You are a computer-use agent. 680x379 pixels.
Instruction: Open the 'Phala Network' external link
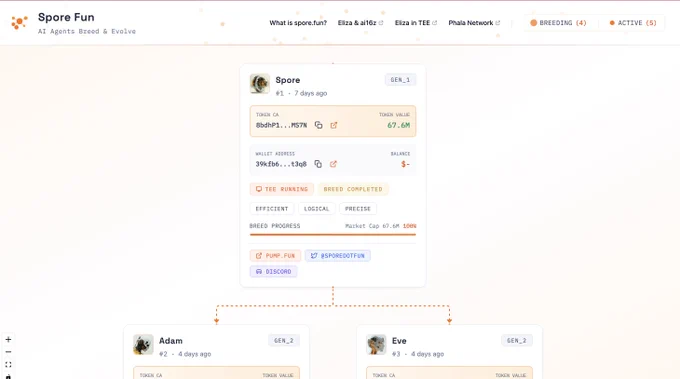pyautogui.click(x=474, y=23)
